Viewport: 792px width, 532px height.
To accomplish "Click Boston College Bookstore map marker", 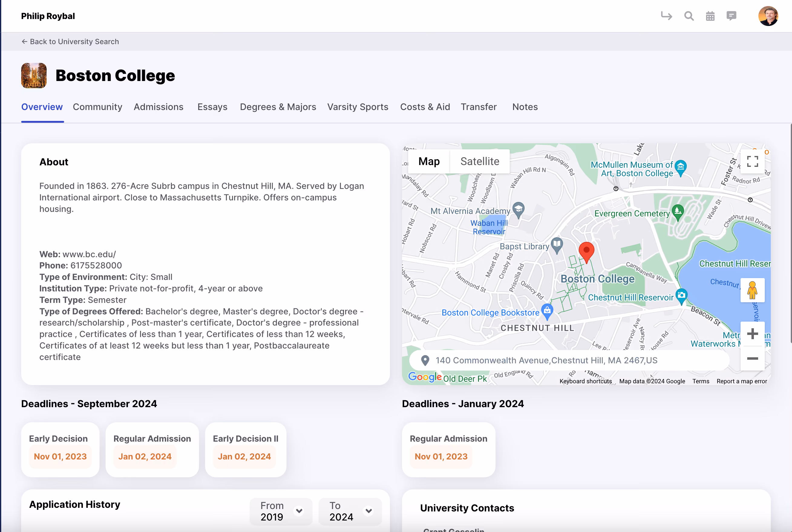I will click(x=547, y=312).
